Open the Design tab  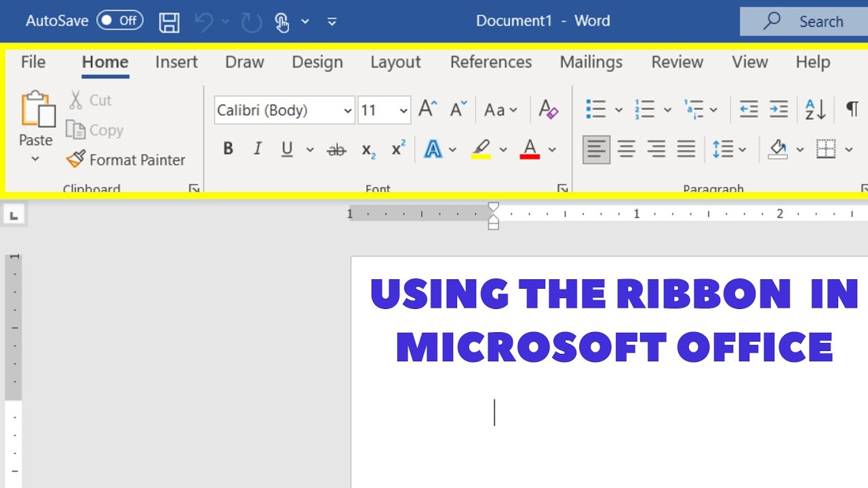(317, 62)
